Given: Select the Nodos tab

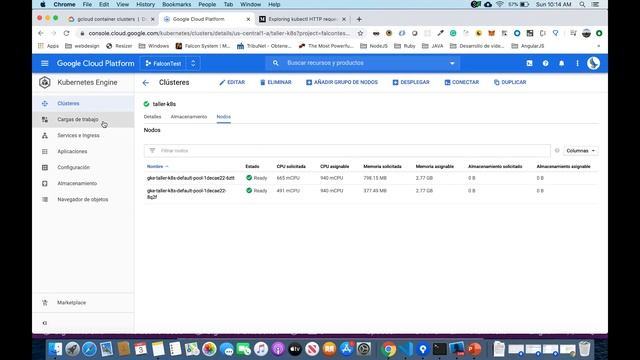Looking at the screenshot, I should 223,117.
